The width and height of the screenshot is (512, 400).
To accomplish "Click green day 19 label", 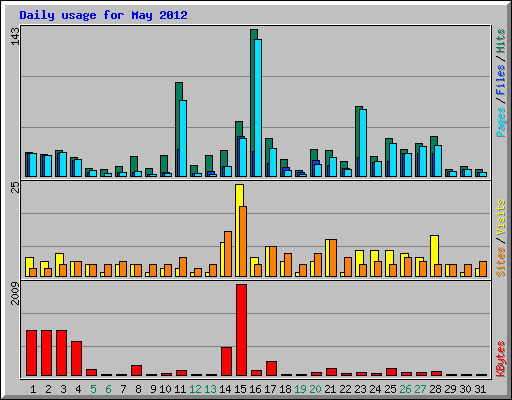I will (300, 389).
